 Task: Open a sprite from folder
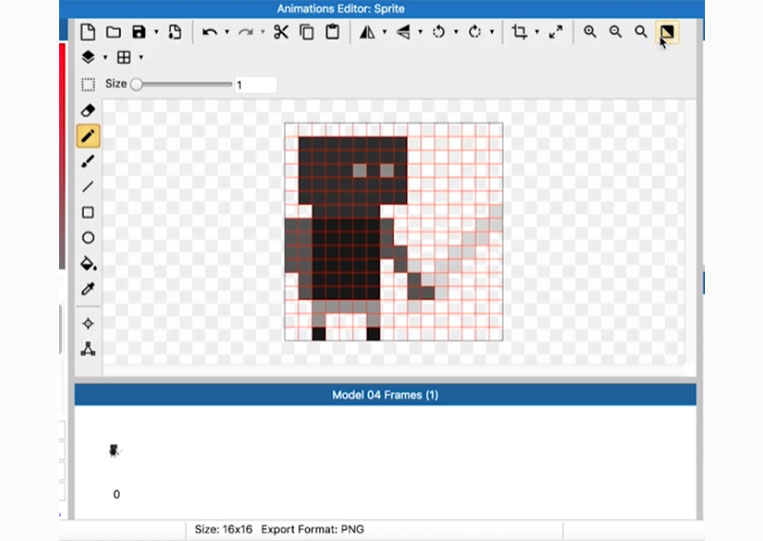pos(113,32)
